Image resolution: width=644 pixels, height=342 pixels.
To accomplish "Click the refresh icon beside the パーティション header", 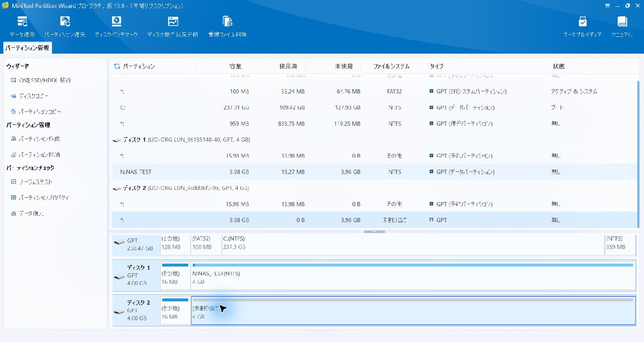I will point(117,66).
